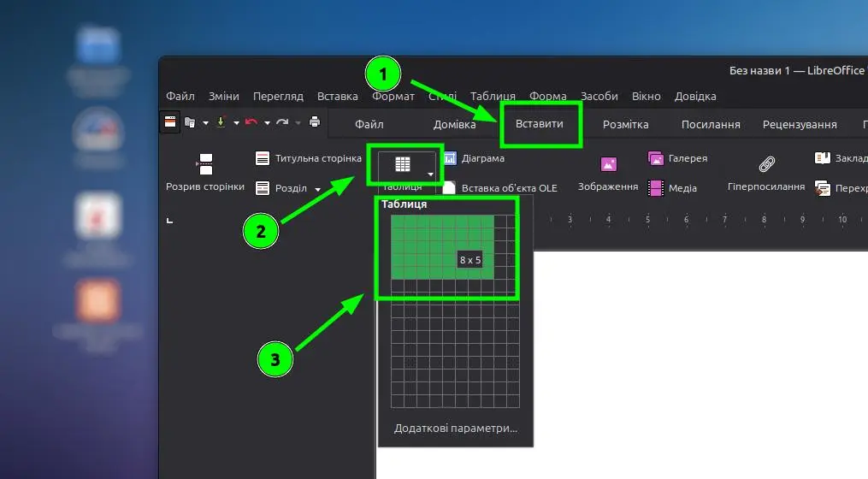Open the Формат menu
The height and width of the screenshot is (479, 868).
tap(393, 97)
